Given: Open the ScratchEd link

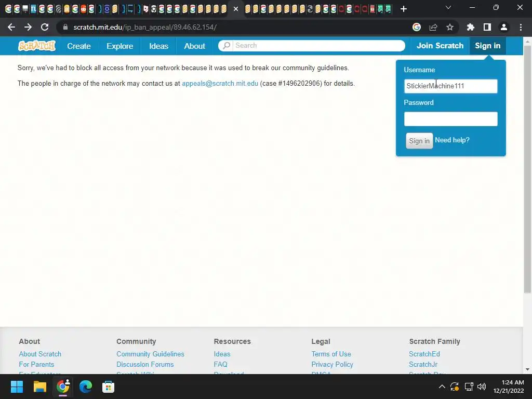Looking at the screenshot, I should coord(424,354).
